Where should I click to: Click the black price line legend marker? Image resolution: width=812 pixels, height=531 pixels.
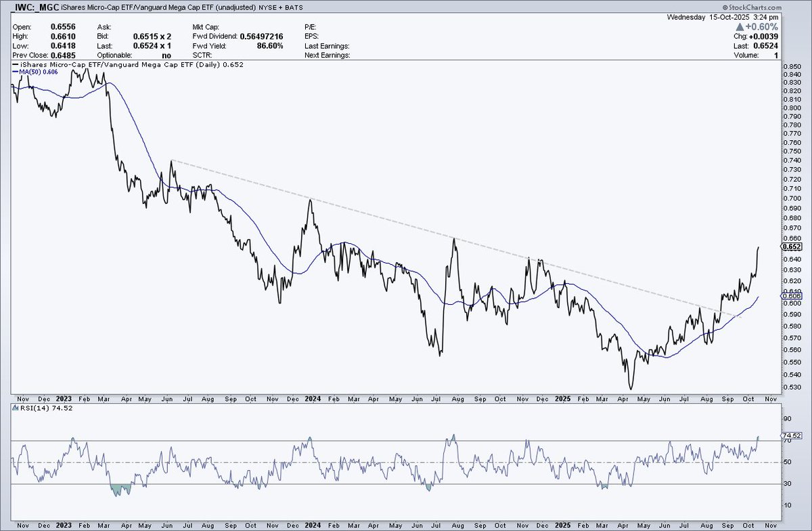pyautogui.click(x=14, y=65)
